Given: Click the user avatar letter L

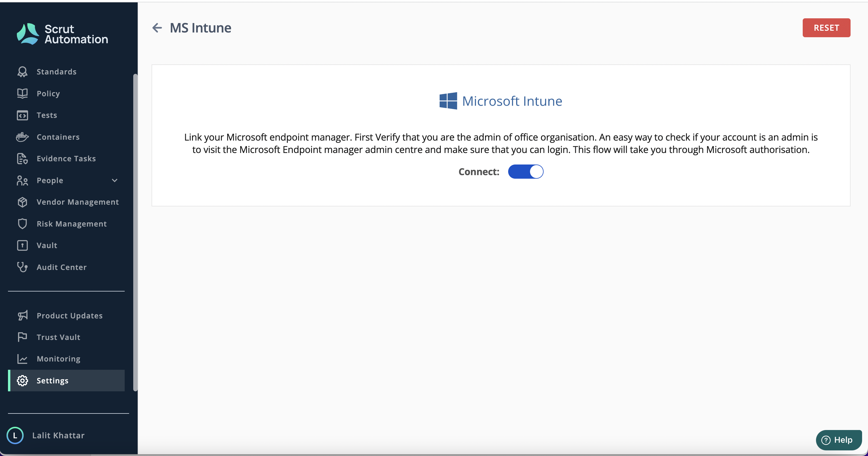Looking at the screenshot, I should pyautogui.click(x=15, y=435).
